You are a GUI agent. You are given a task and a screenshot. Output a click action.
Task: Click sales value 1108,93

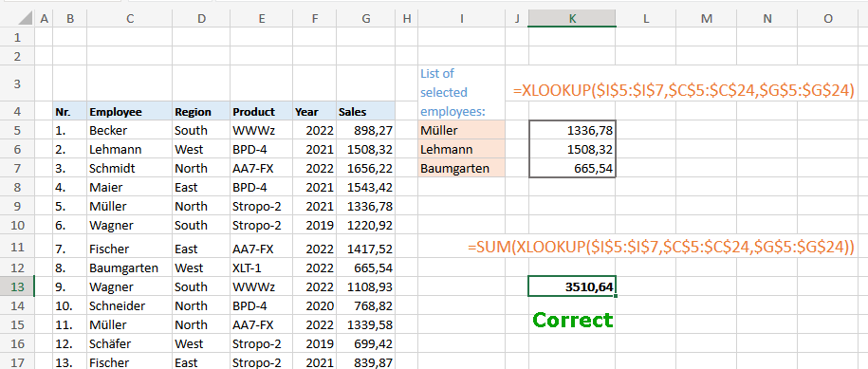click(365, 287)
